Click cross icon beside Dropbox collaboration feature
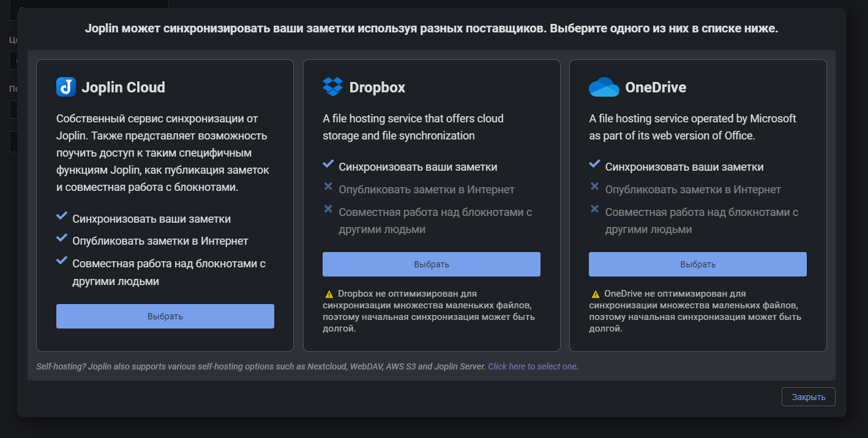868x438 pixels. [x=328, y=209]
